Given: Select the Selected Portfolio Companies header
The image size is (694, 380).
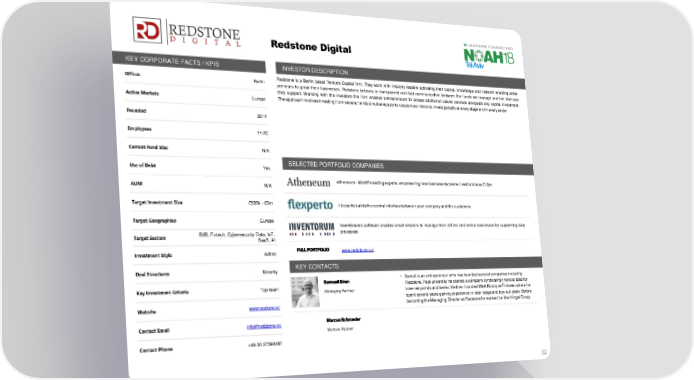Looking at the screenshot, I should click(x=408, y=166).
